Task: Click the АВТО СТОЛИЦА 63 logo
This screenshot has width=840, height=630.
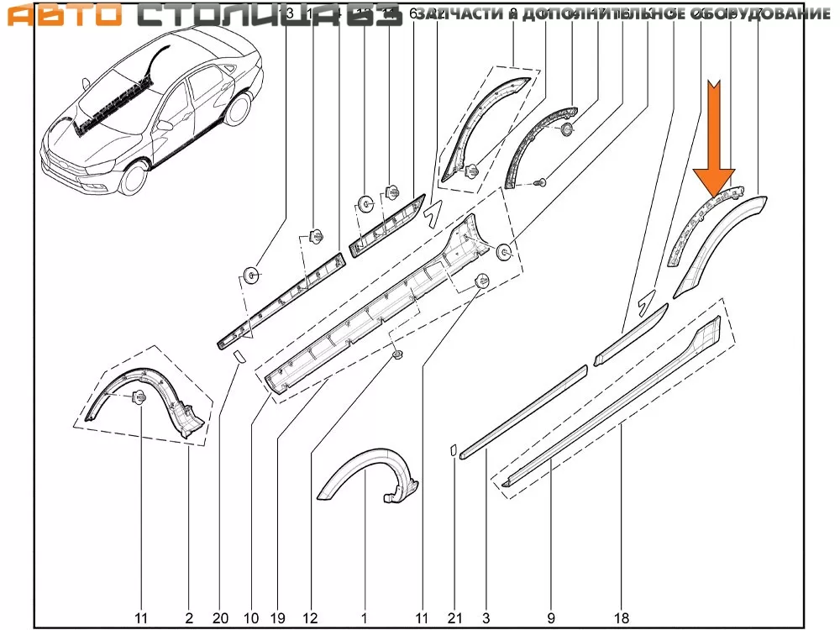Action: point(202,14)
